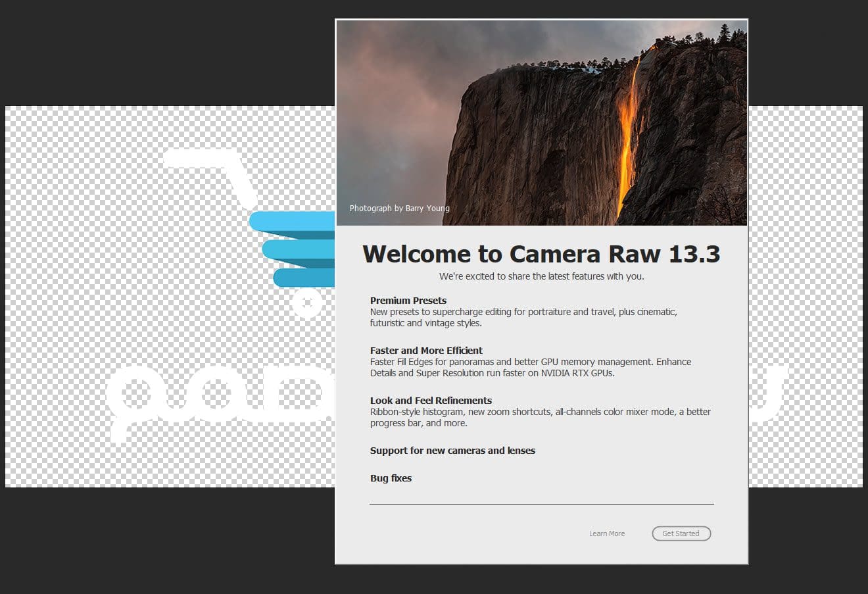This screenshot has height=594, width=868.
Task: Click the Bug fixes heading
Action: (x=391, y=478)
